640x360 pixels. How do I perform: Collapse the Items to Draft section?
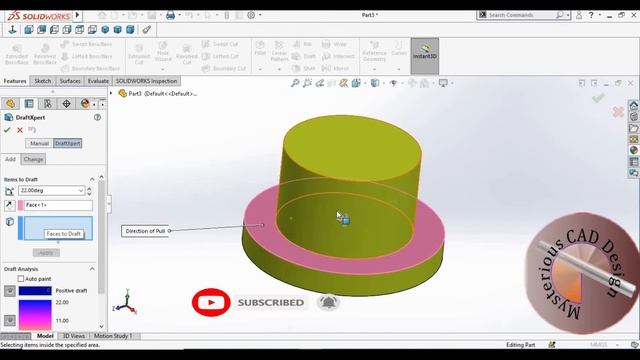[x=92, y=179]
